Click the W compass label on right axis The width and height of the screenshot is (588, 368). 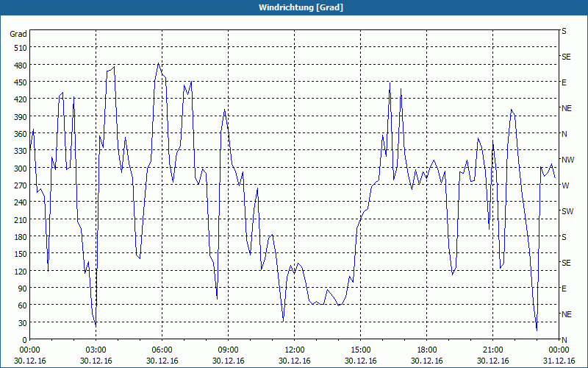coord(565,185)
